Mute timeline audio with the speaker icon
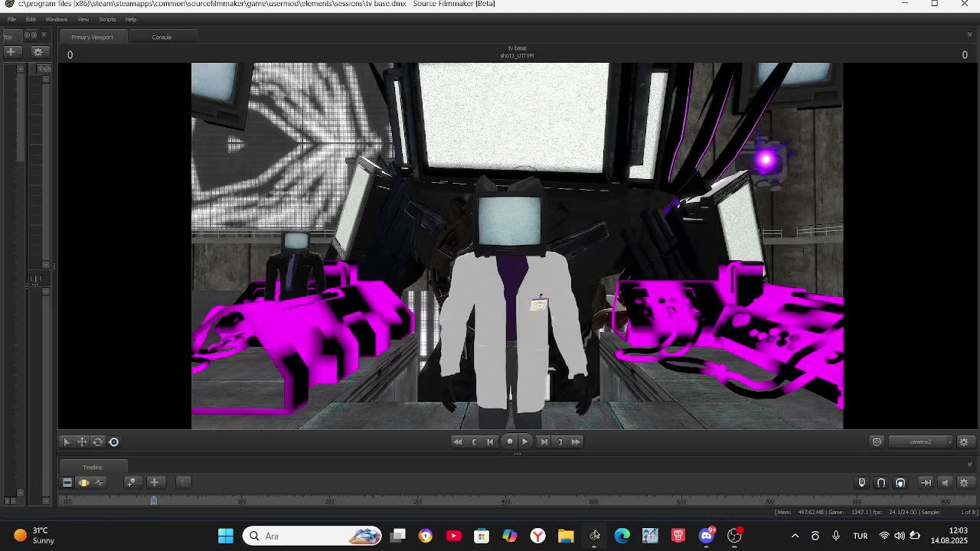 click(945, 482)
